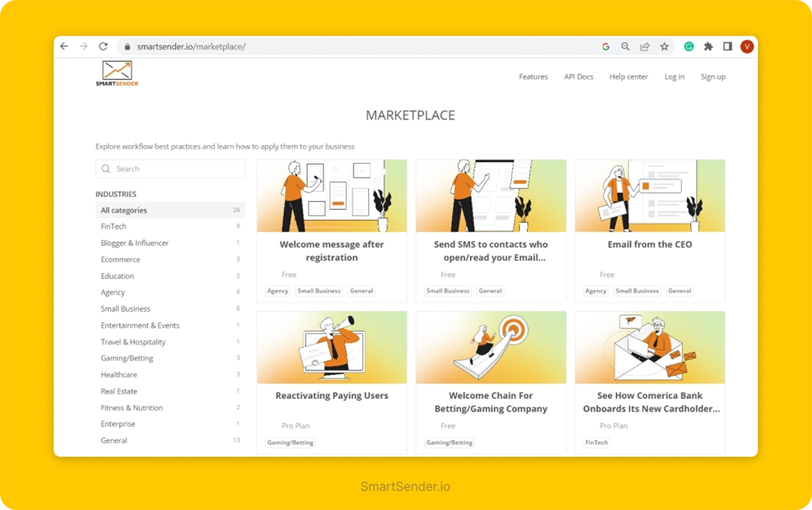Click the share page icon
Image resolution: width=812 pixels, height=510 pixels.
[x=645, y=47]
